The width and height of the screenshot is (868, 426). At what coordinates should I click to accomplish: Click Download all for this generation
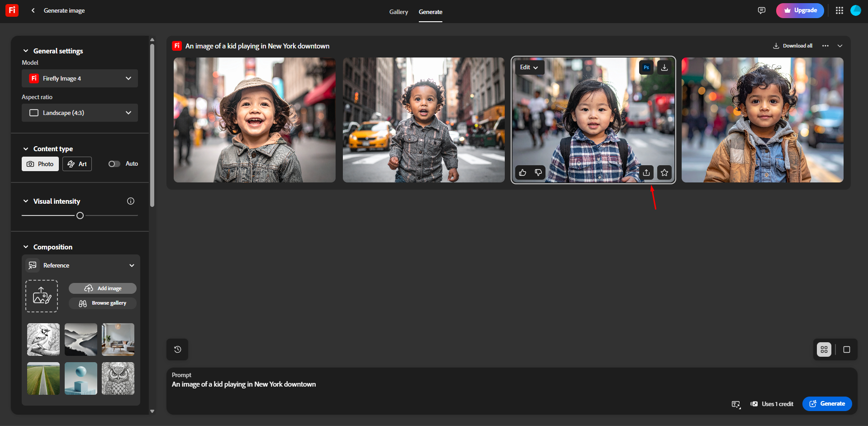[792, 46]
